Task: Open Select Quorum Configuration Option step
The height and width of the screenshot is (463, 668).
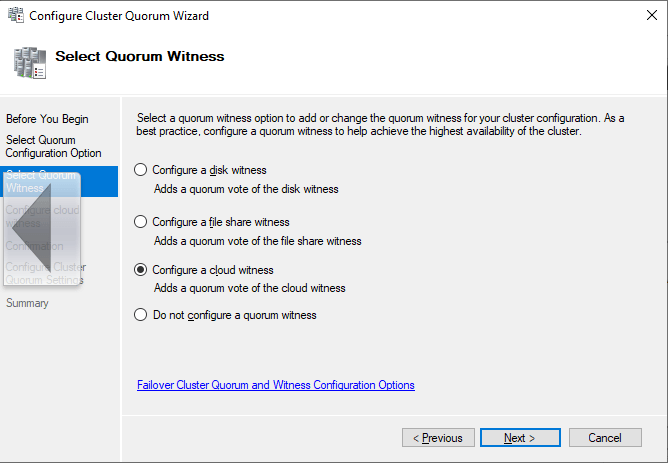Action: tap(54, 146)
